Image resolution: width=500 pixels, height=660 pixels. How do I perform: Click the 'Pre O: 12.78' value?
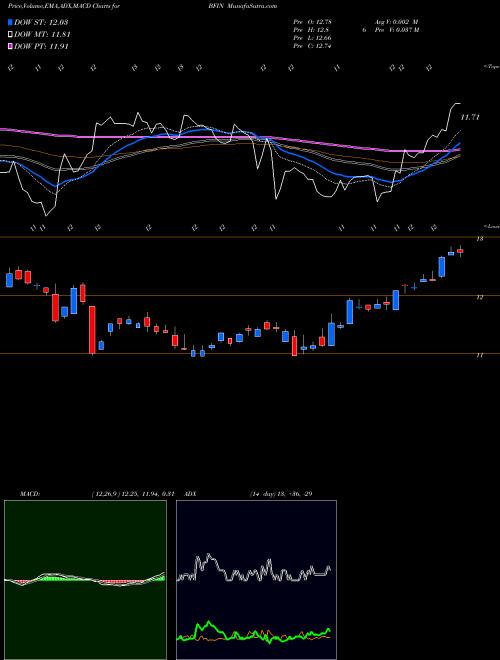coord(314,21)
